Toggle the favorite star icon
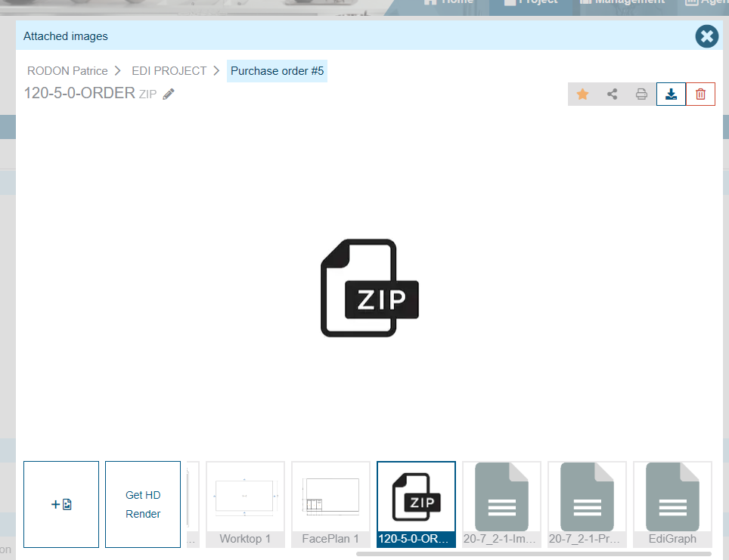The height and width of the screenshot is (560, 729). (x=582, y=94)
